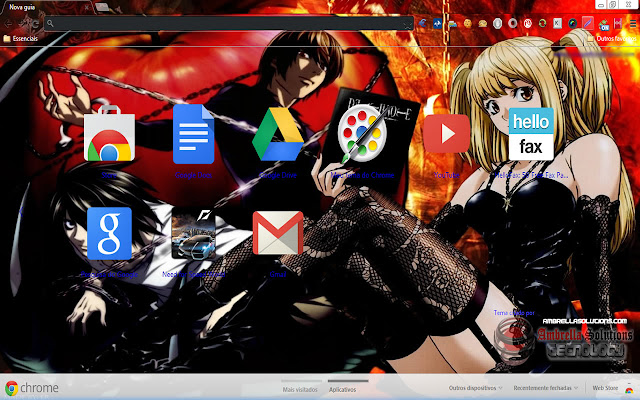Screen dimensions: 640x400
Task: Click the grey ring extension icon
Action: [513, 24]
